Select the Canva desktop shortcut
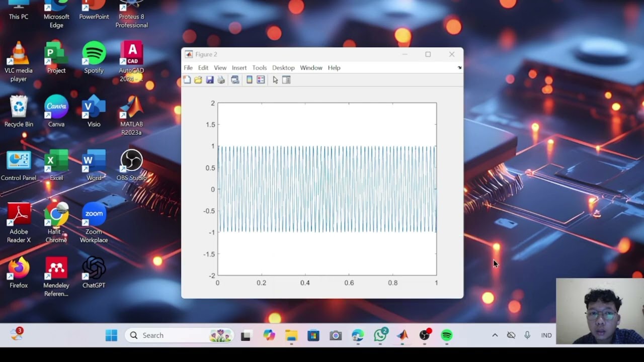The image size is (644, 362). (x=56, y=111)
